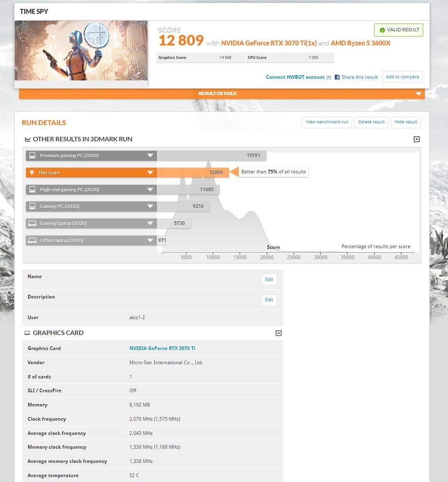Click the Graphics Score value 14 968
Screen dimensions: 448x482
click(225, 58)
